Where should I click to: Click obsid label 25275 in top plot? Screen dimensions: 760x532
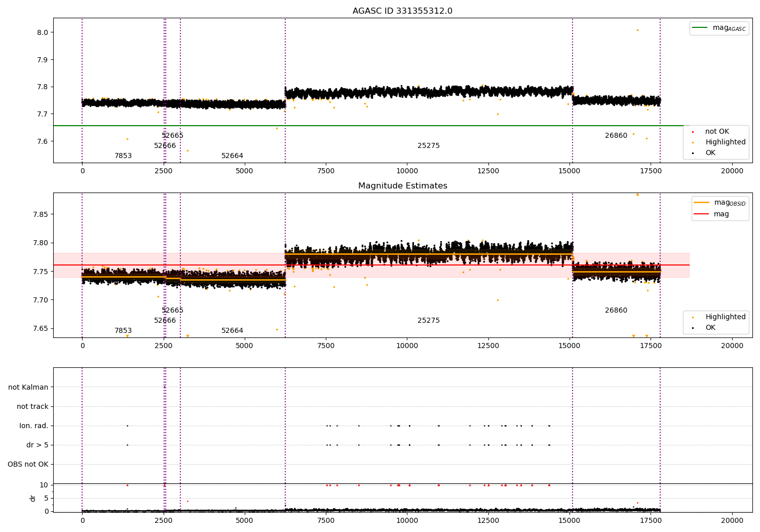(x=429, y=146)
